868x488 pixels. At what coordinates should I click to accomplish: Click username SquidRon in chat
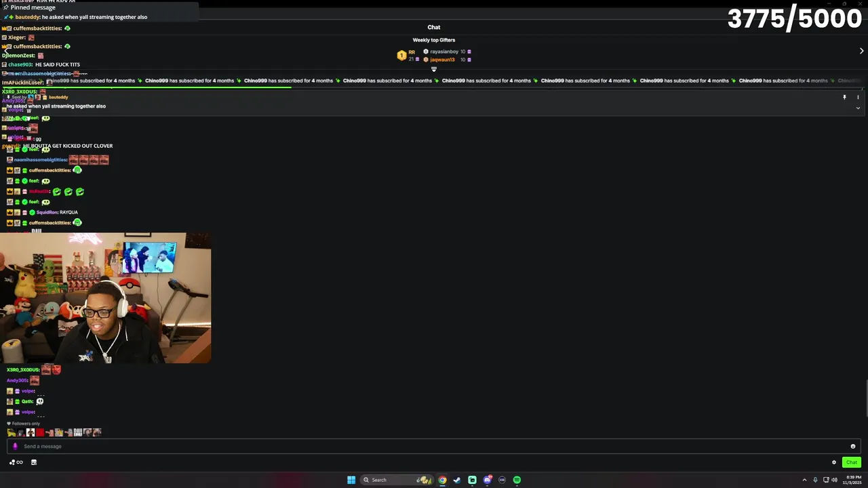pyautogui.click(x=47, y=212)
